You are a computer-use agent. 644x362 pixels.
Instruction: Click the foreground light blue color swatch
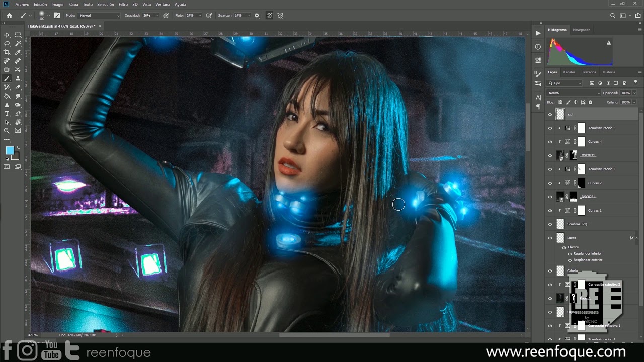click(10, 150)
